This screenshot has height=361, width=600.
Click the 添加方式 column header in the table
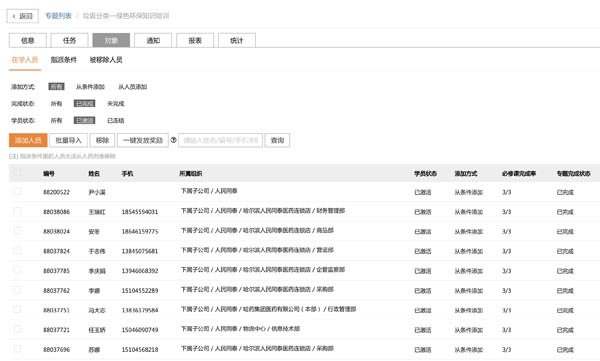[466, 174]
